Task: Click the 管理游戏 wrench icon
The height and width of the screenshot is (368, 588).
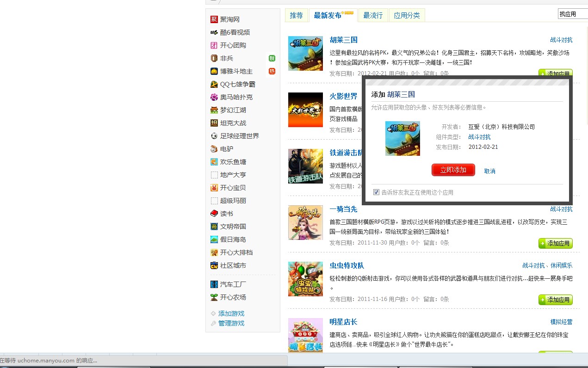Action: coord(213,323)
